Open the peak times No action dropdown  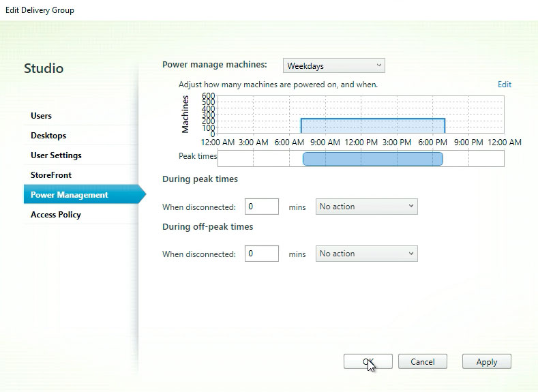tap(366, 207)
